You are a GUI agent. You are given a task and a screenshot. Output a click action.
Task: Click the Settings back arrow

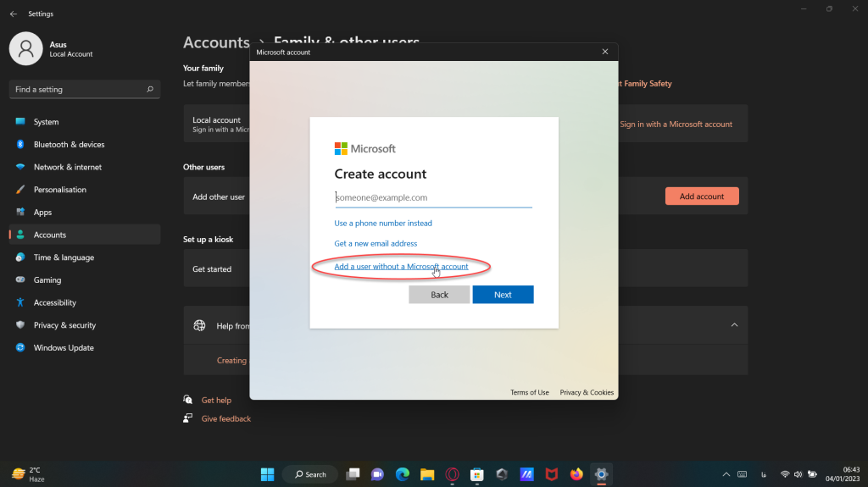point(13,14)
